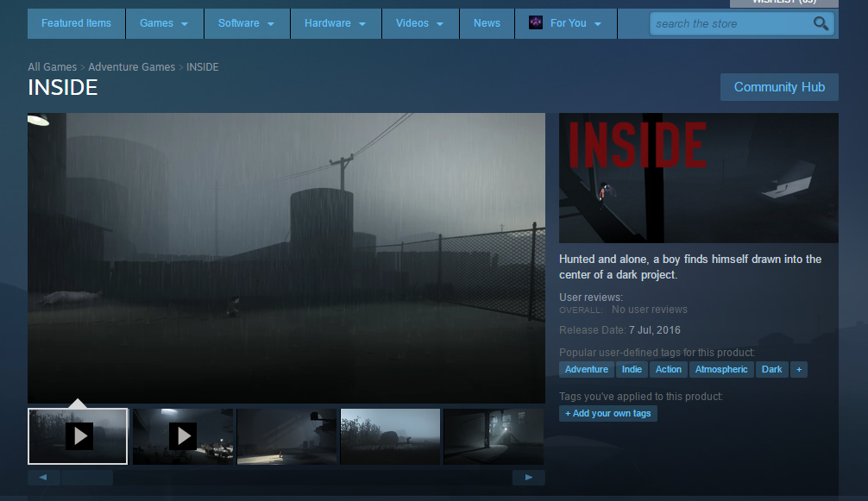The height and width of the screenshot is (501, 868).
Task: Click the INSIDE breadcrumb link
Action: 203,67
